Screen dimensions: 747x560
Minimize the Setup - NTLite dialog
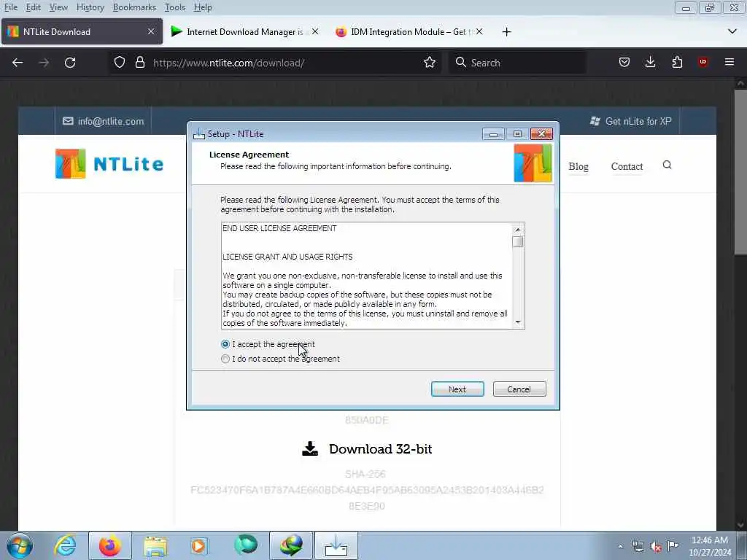click(493, 134)
